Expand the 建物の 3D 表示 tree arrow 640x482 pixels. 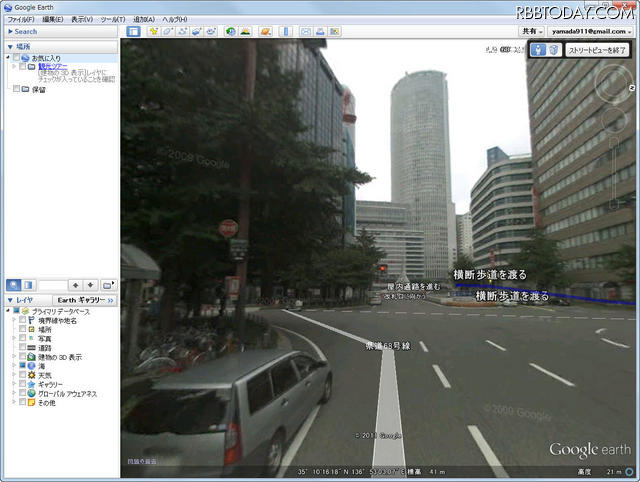point(13,357)
